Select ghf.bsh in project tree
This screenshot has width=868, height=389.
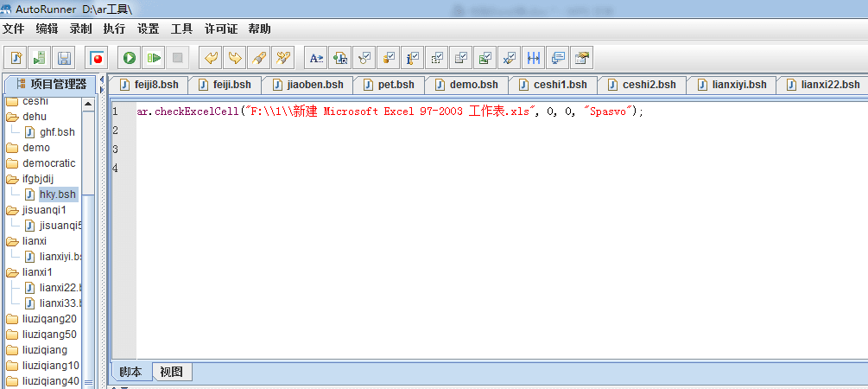57,132
